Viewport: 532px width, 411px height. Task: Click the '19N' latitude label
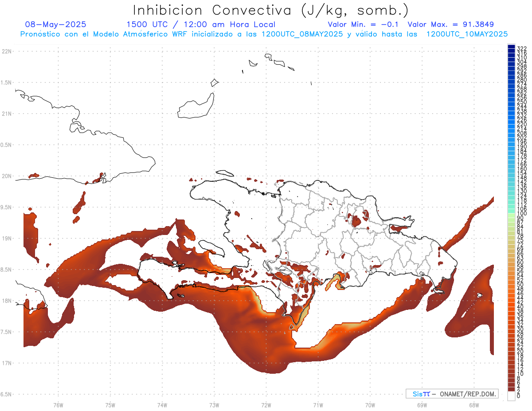(x=7, y=239)
